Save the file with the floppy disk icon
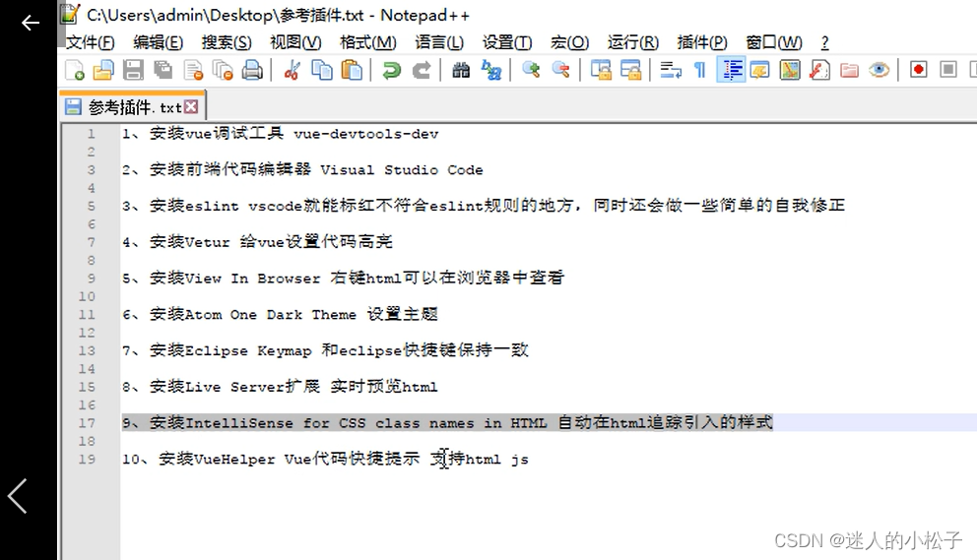 coord(133,70)
